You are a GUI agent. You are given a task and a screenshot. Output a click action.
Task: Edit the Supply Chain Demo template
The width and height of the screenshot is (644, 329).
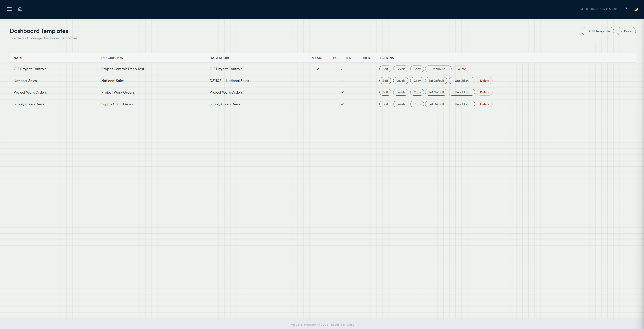point(385,104)
